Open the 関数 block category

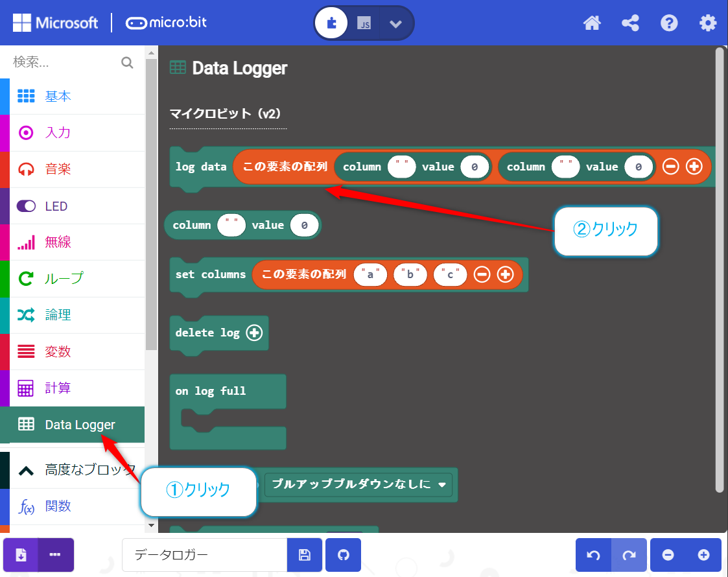click(x=73, y=506)
